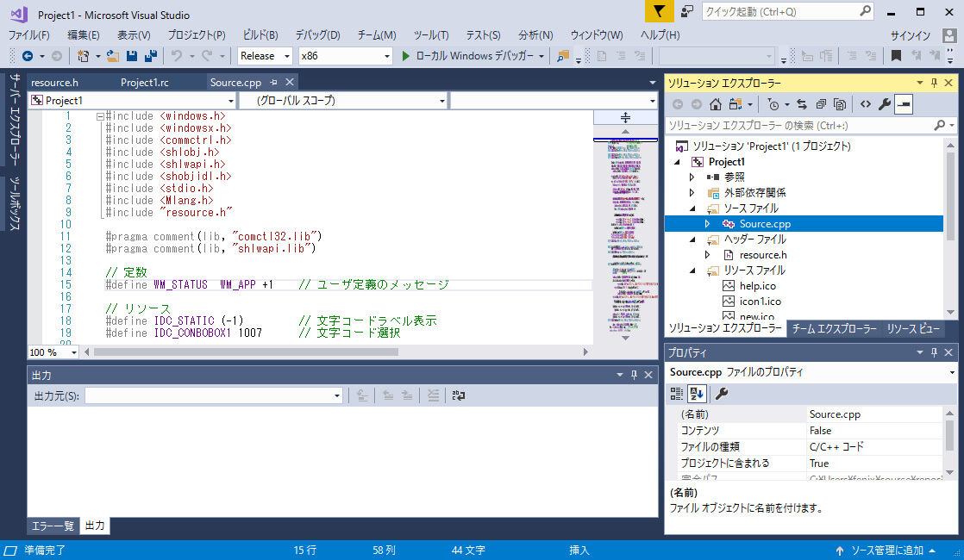Open the Global Scope dropdown
The image size is (964, 560).
(343, 100)
